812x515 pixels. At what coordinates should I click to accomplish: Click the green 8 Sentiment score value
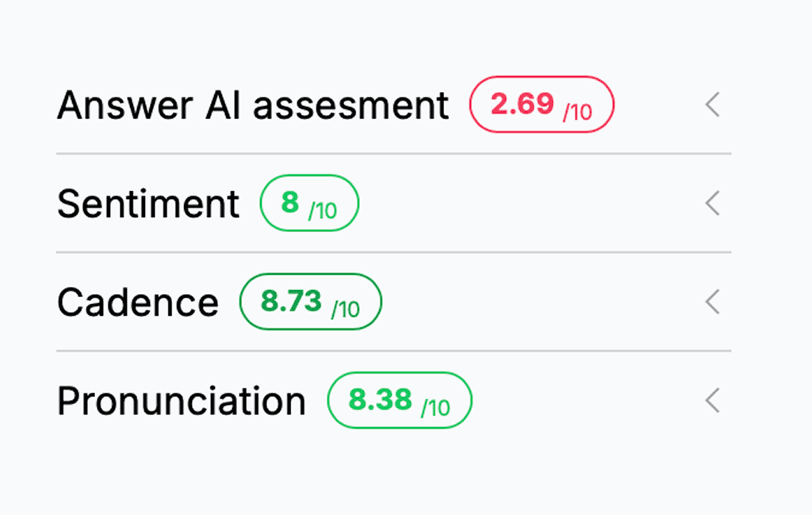click(x=290, y=203)
